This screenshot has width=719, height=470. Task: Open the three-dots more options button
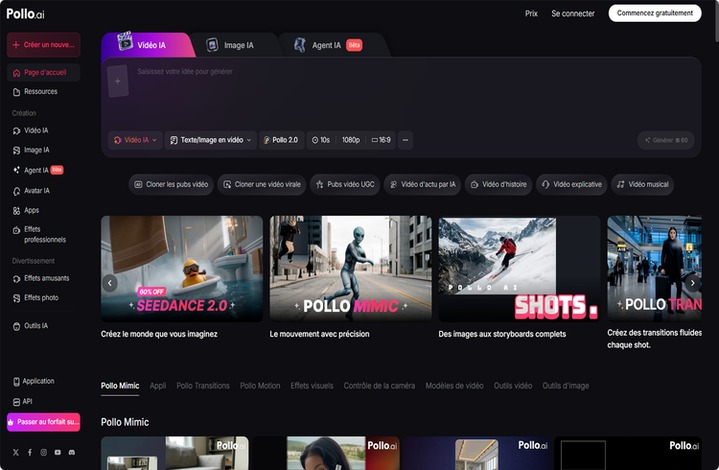click(405, 140)
